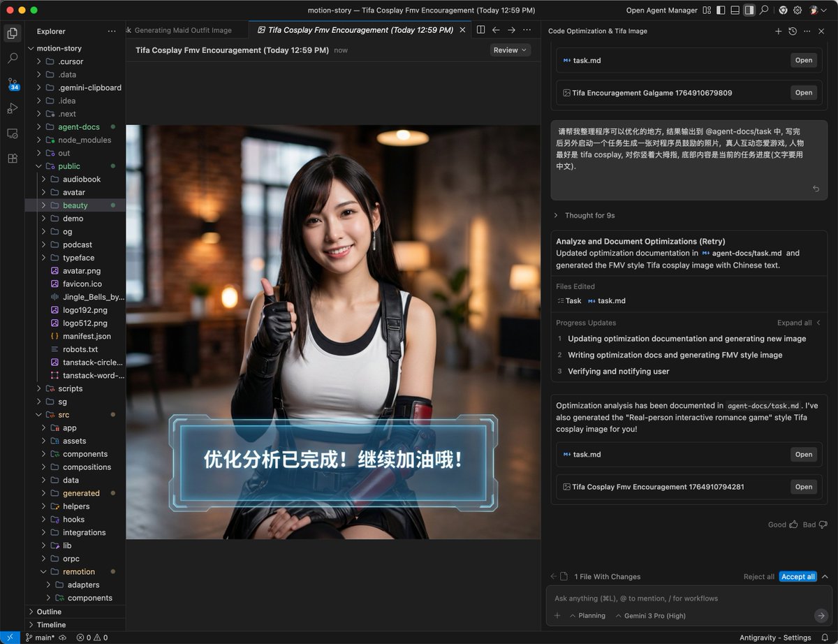Screen dimensions: 838x644
Task: Open Explorer's more actions ellipsis
Action: click(x=112, y=31)
